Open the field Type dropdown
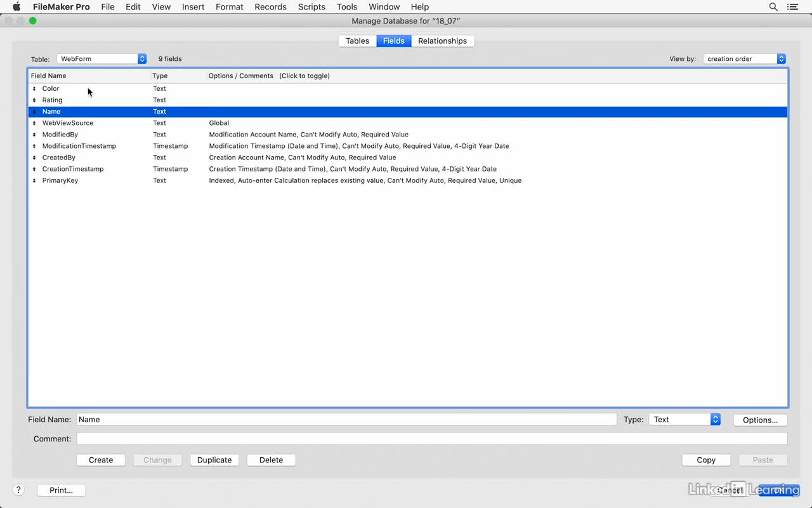 point(684,420)
